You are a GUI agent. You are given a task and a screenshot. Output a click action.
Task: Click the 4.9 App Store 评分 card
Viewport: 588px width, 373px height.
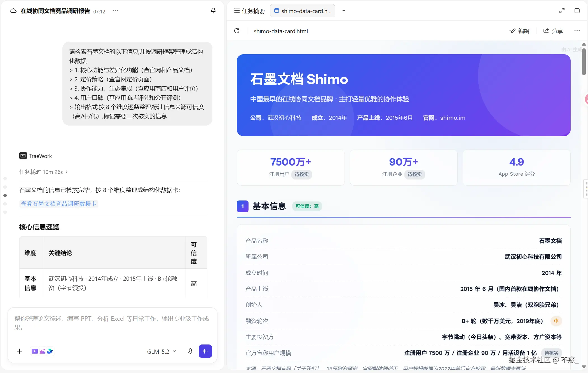pyautogui.click(x=516, y=167)
